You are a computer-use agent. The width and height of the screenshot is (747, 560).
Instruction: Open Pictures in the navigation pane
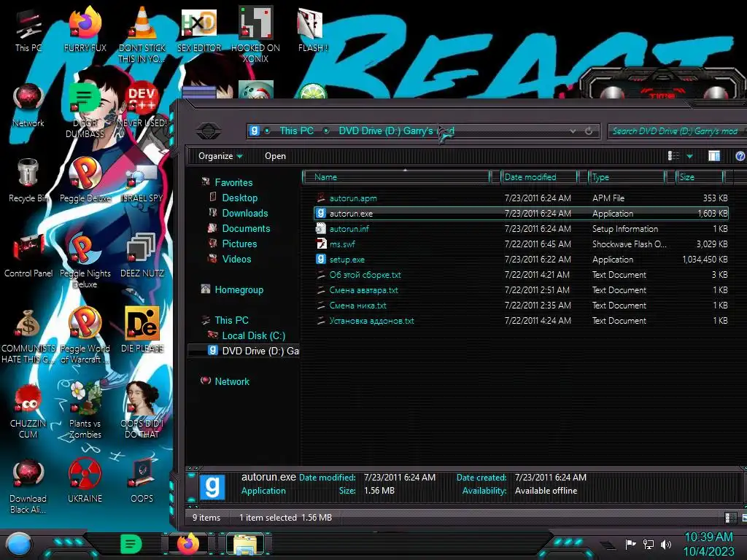[x=239, y=244]
